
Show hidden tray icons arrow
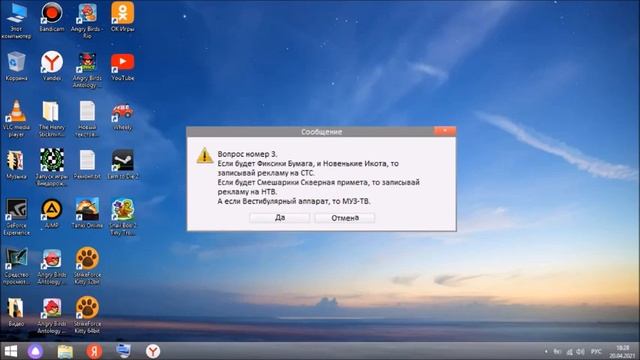coord(546,351)
